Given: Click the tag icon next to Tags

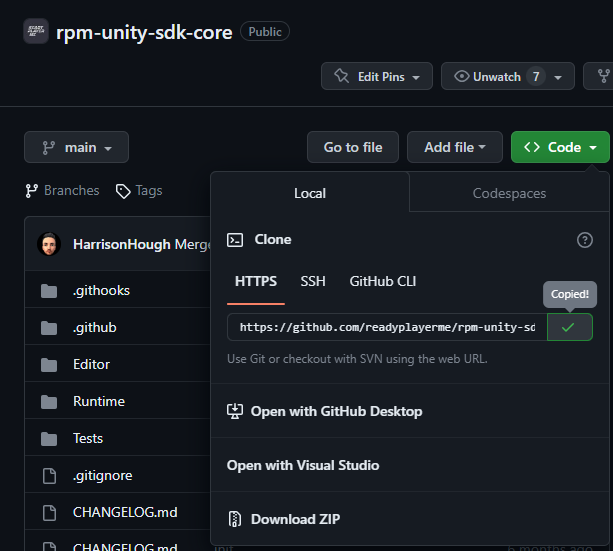Looking at the screenshot, I should click(123, 191).
